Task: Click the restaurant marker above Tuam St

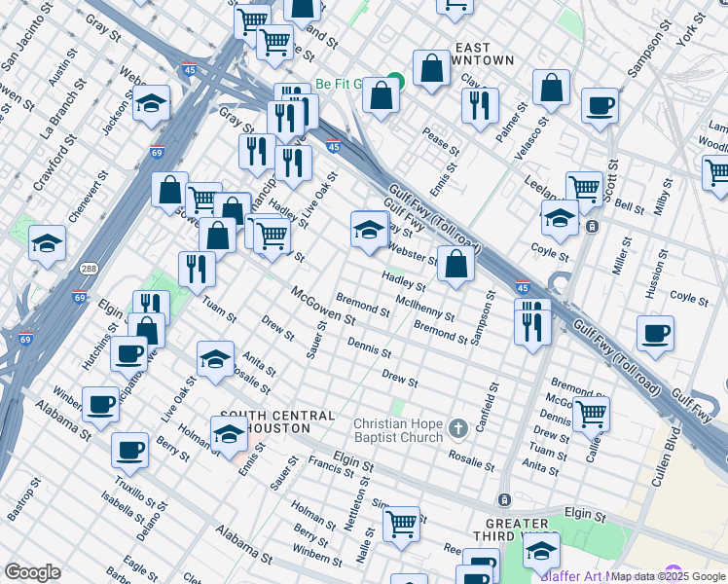Action: (197, 273)
